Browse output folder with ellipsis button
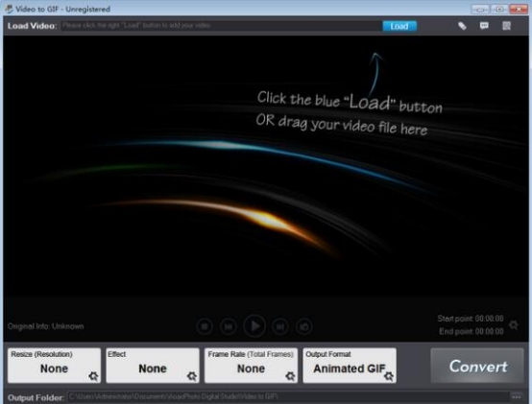 pos(517,396)
